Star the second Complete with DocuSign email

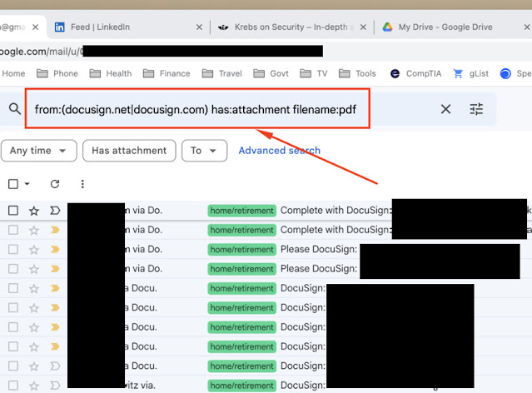click(34, 231)
